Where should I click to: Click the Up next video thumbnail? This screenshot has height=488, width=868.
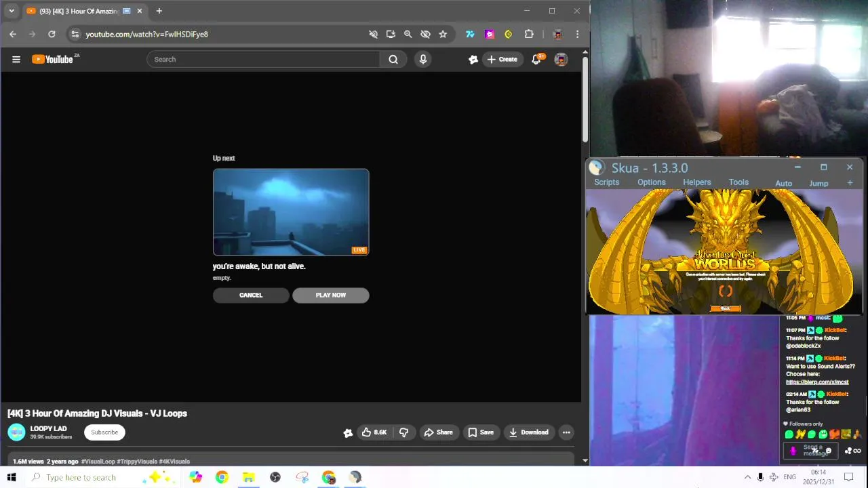(291, 212)
